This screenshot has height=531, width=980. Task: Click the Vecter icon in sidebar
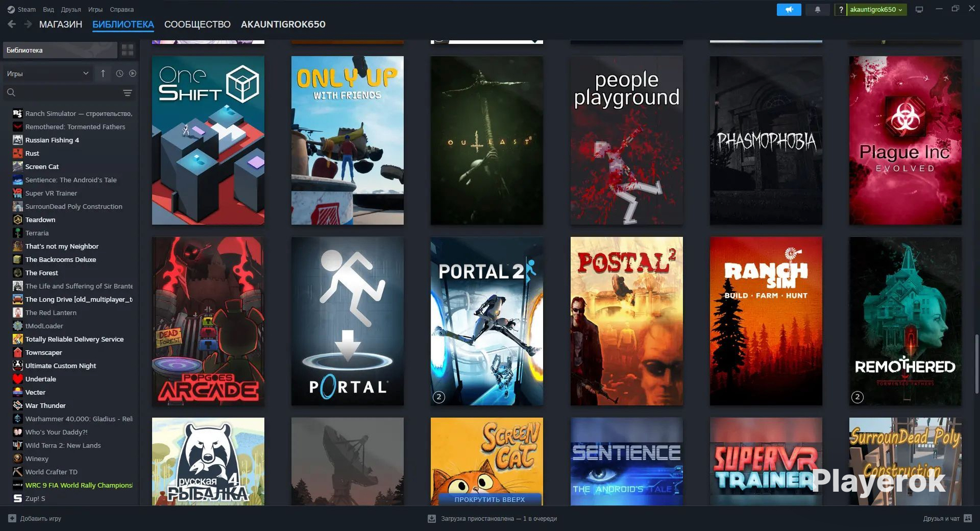click(18, 392)
